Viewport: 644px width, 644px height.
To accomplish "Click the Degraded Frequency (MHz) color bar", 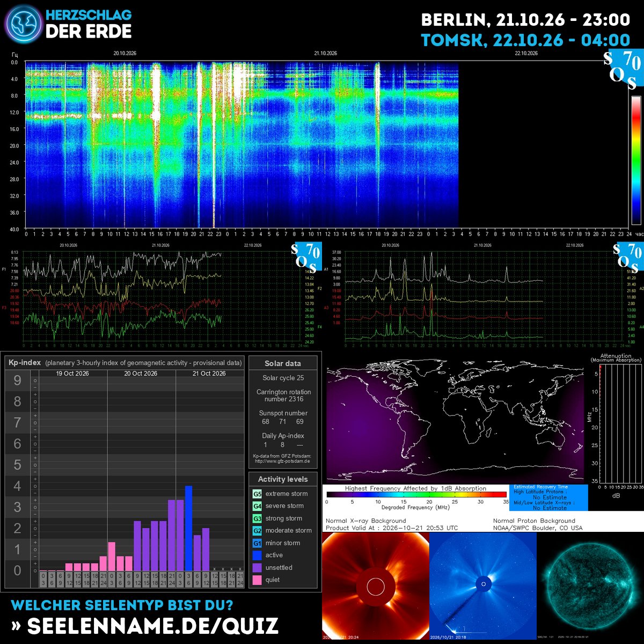I will (x=416, y=495).
